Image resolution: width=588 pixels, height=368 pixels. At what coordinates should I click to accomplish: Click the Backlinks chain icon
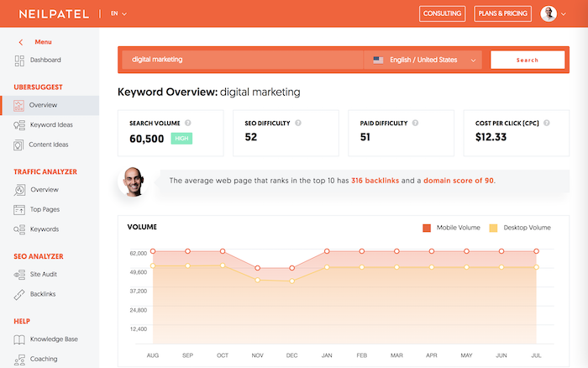coord(19,295)
